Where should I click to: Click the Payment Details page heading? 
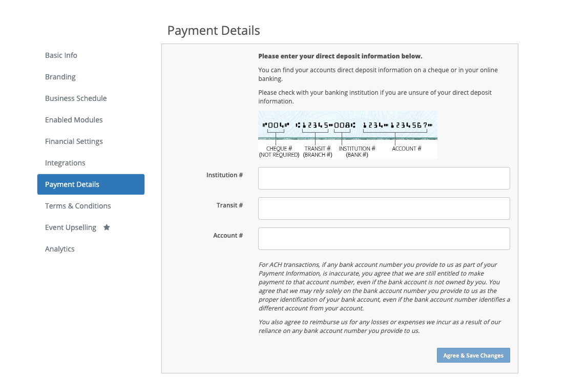(x=214, y=30)
